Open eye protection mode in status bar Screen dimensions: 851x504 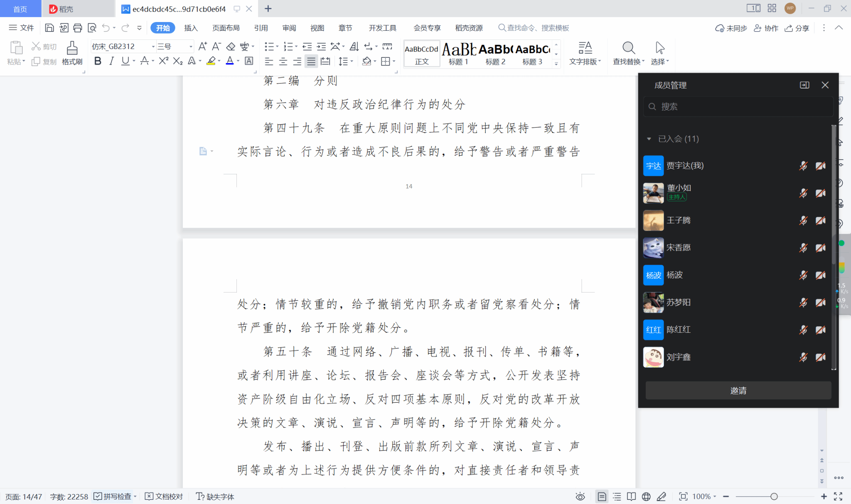[x=580, y=497]
